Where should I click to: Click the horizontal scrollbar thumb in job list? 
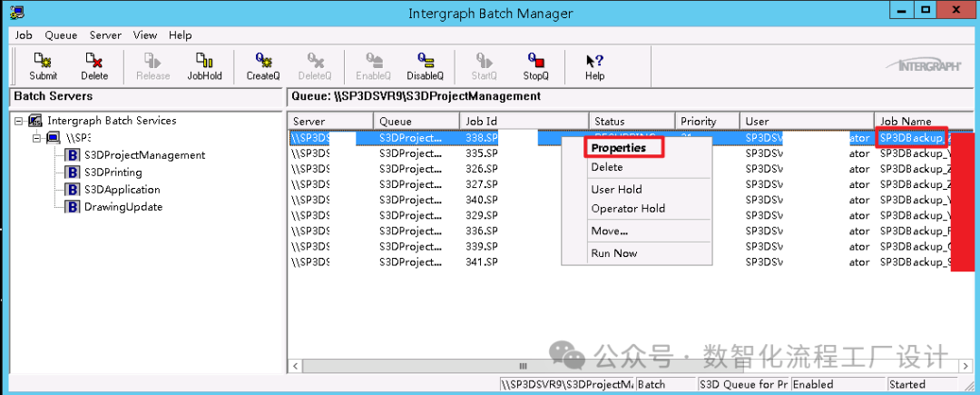pyautogui.click(x=524, y=366)
